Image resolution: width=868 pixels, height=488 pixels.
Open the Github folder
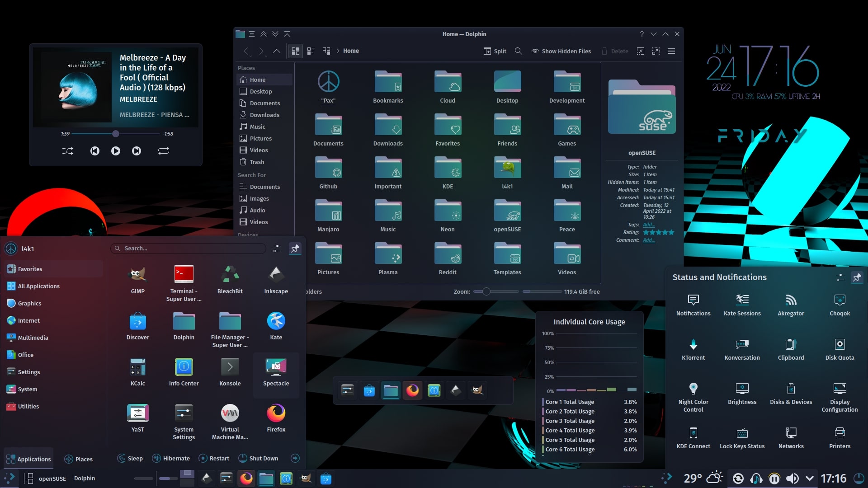coord(329,173)
